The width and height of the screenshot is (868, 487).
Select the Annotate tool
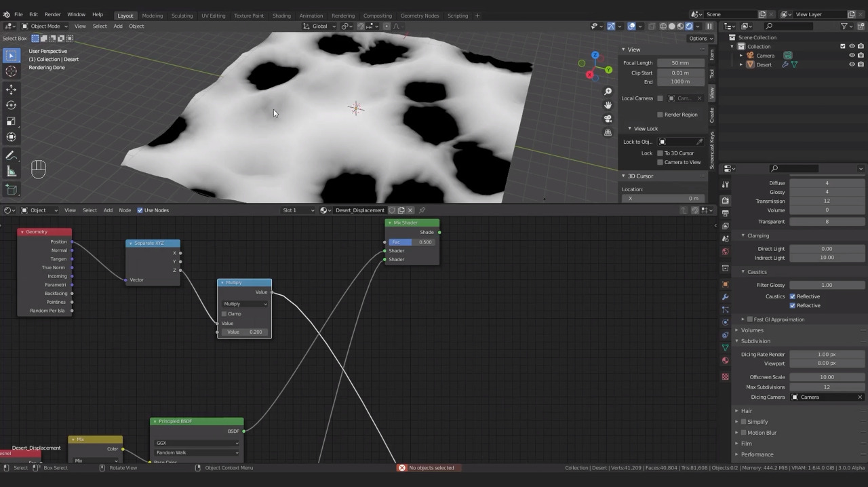point(11,155)
